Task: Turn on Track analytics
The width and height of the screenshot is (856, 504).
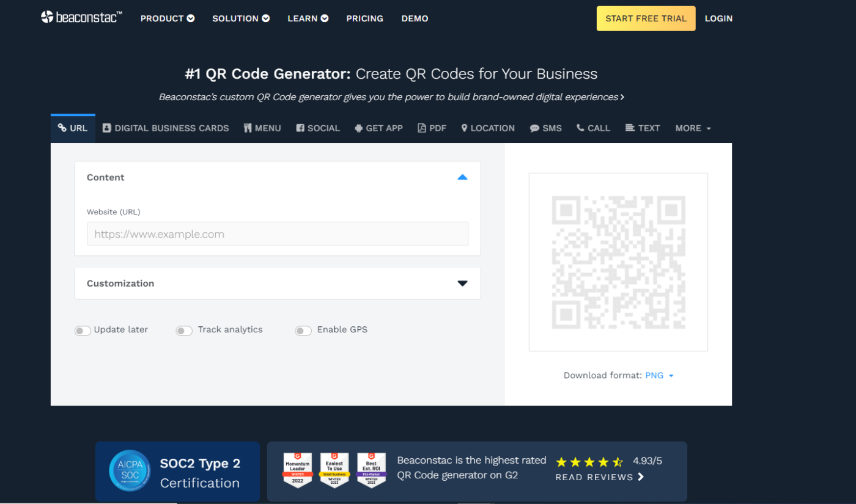Action: [x=183, y=330]
